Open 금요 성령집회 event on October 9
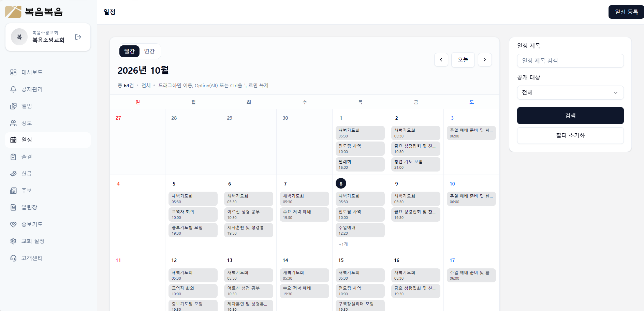The width and height of the screenshot is (644, 311). [415, 214]
